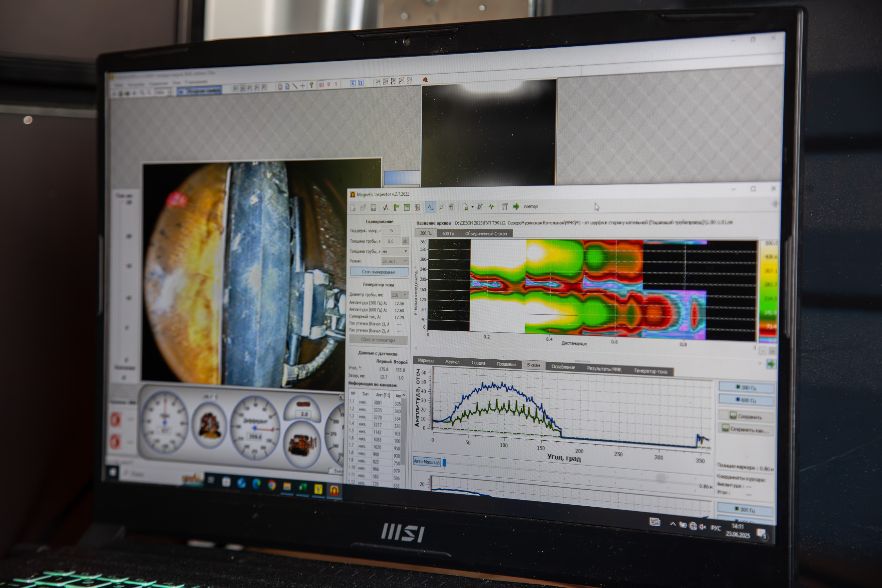Click the blank new-document icon in Magnetic Inspector toolbar
882x588 pixels.
pyautogui.click(x=352, y=207)
